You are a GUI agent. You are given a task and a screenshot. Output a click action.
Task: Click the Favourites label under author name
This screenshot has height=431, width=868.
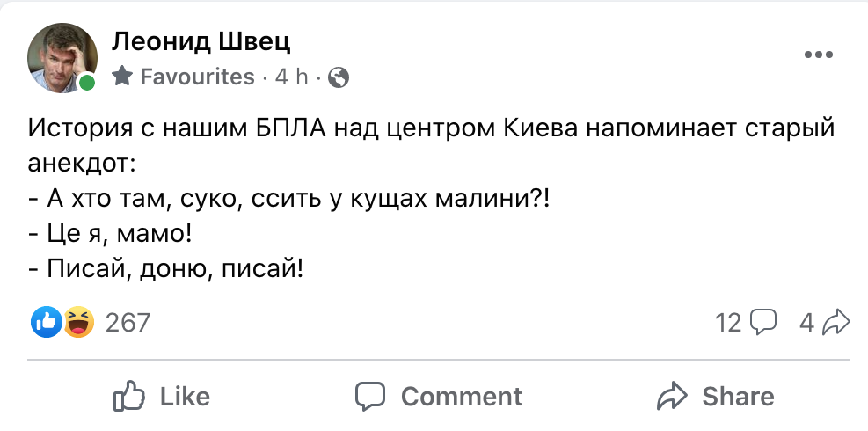197,77
